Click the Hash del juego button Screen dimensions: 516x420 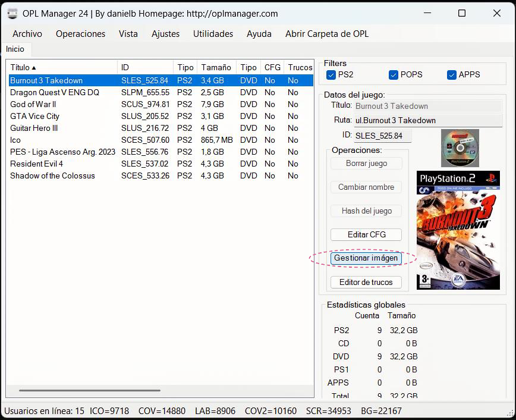point(366,211)
